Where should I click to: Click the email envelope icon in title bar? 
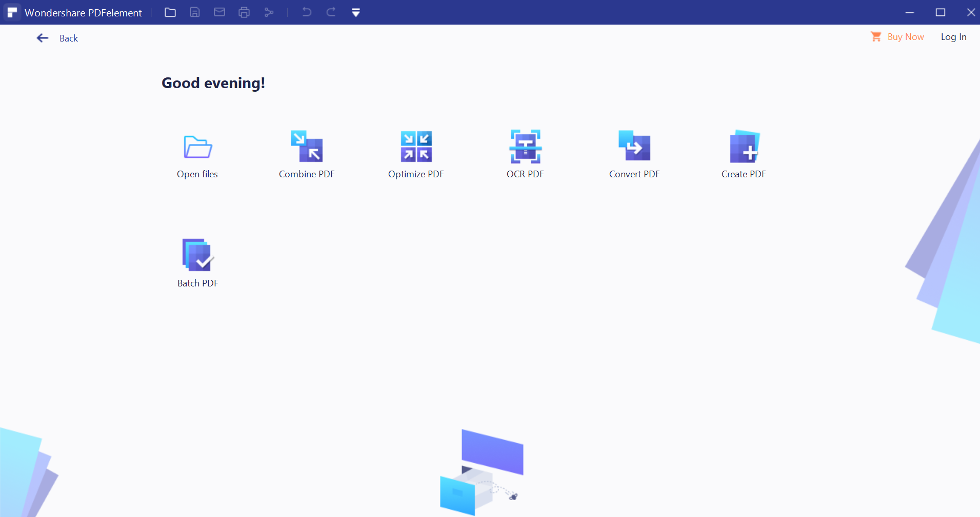219,12
